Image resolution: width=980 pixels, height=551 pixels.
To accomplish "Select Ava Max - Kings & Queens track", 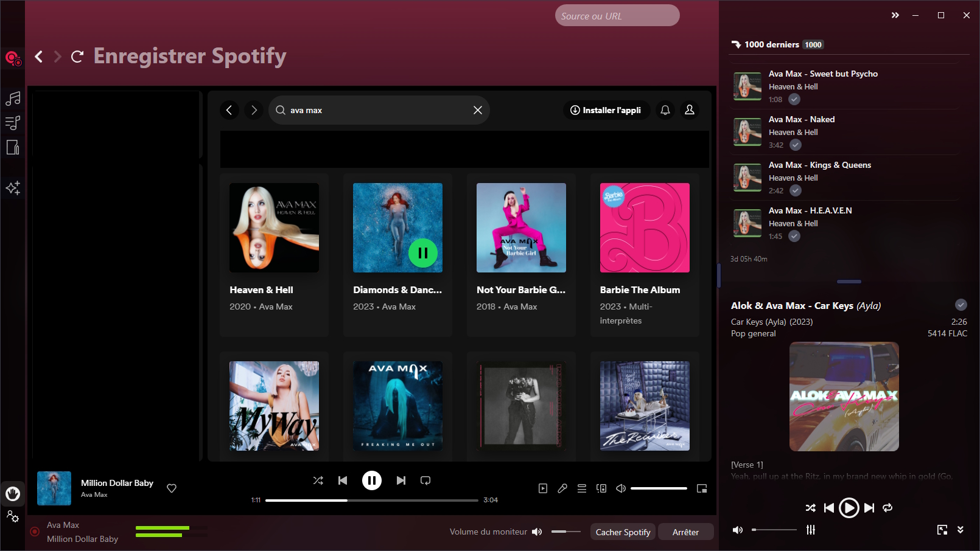I will 845,178.
